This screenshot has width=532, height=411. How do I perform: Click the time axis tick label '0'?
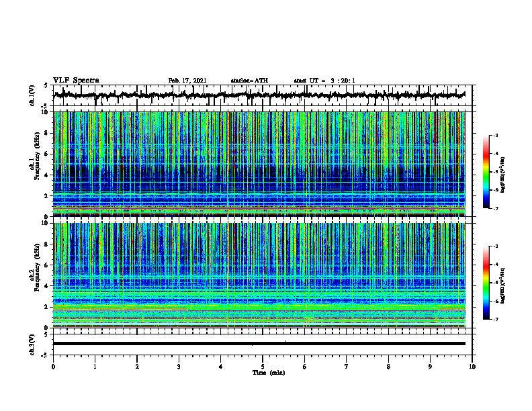53,367
